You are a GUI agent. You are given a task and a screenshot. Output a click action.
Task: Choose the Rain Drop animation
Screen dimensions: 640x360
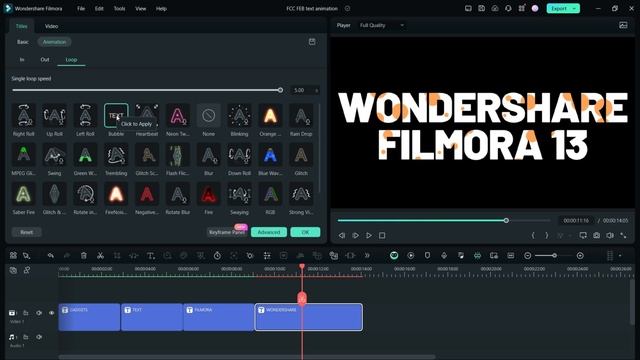pos(301,116)
